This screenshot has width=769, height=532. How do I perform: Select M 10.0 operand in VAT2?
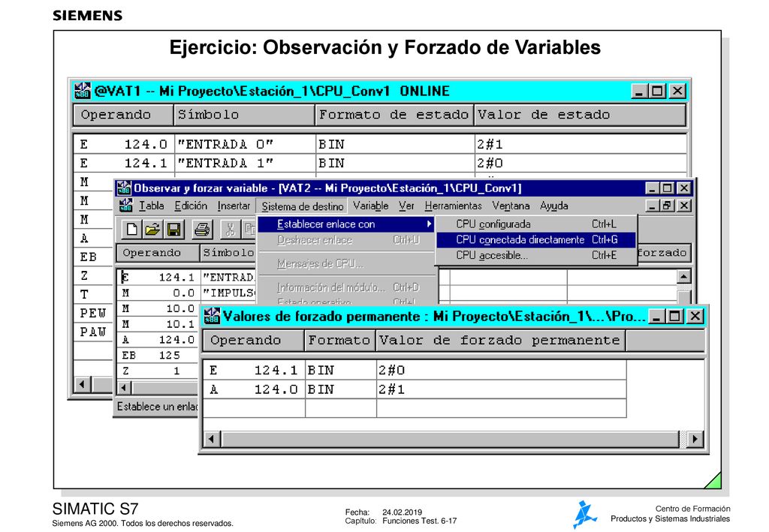(158, 308)
